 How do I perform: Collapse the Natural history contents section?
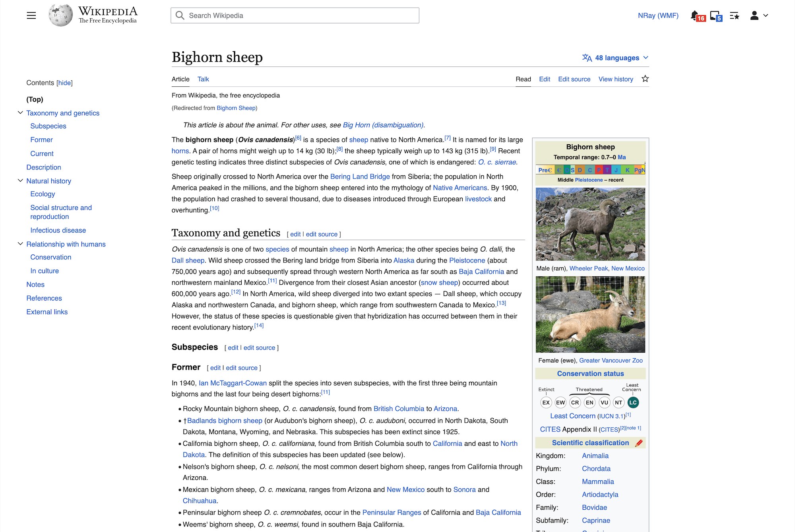pyautogui.click(x=20, y=181)
